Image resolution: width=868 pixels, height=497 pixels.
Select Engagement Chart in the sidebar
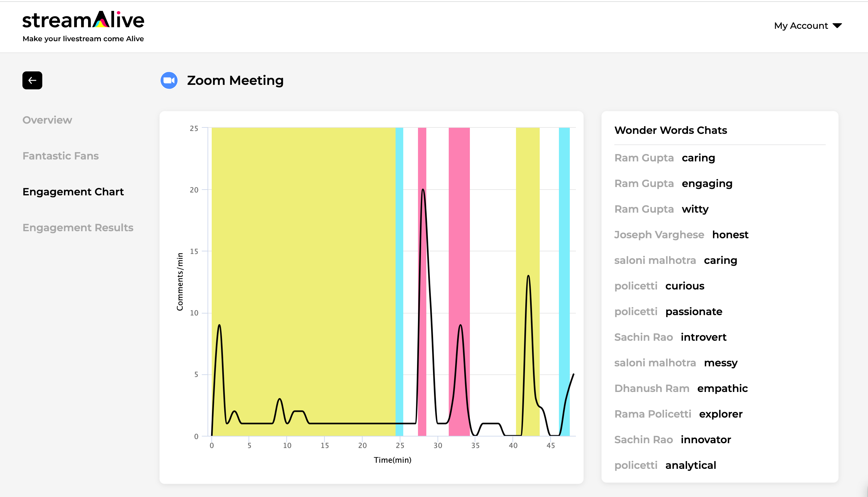[73, 192]
